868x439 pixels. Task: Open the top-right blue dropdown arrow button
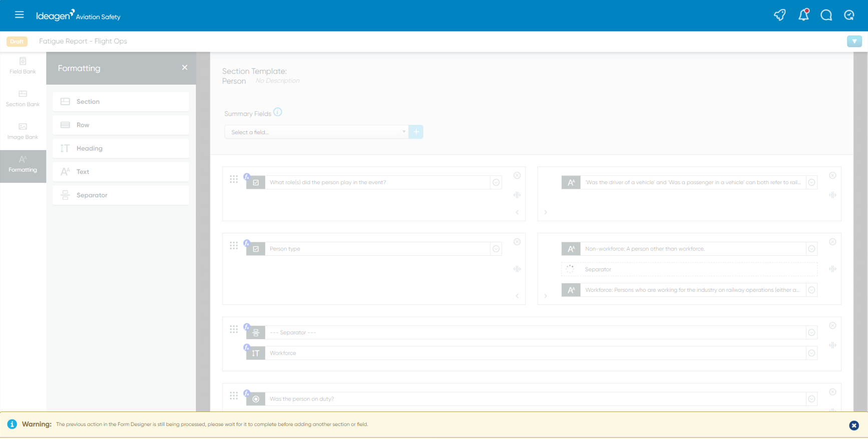tap(854, 42)
